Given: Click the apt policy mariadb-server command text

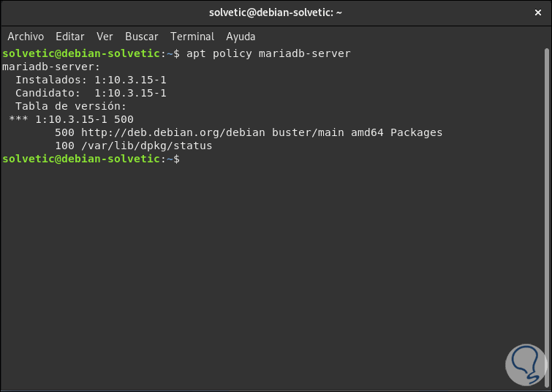Looking at the screenshot, I should [268, 53].
